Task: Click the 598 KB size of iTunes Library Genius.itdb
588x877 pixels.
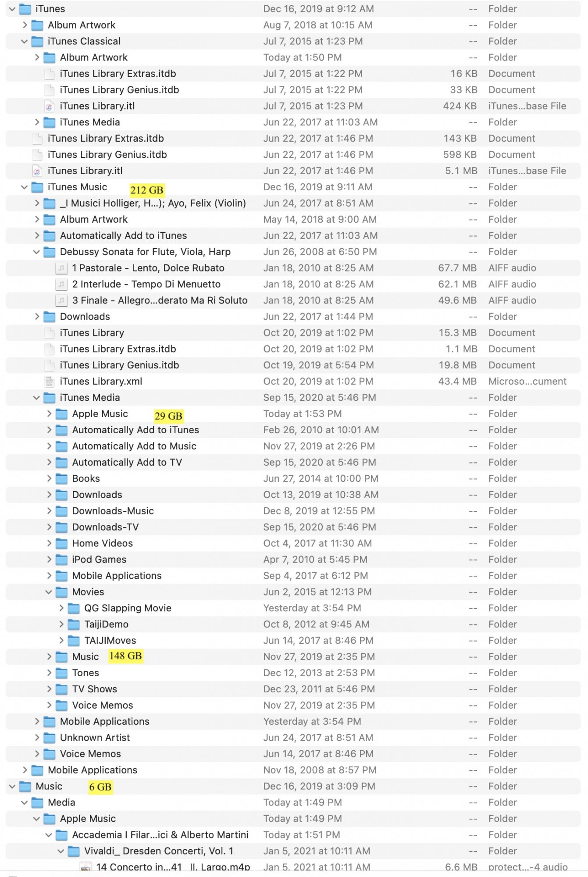Action: tap(460, 155)
